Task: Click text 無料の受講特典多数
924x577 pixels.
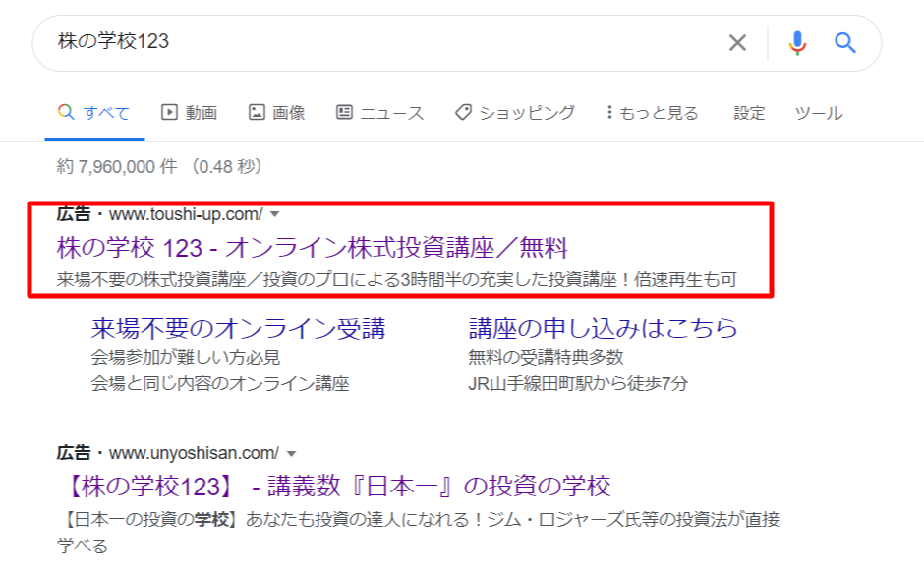Action: coord(546,357)
